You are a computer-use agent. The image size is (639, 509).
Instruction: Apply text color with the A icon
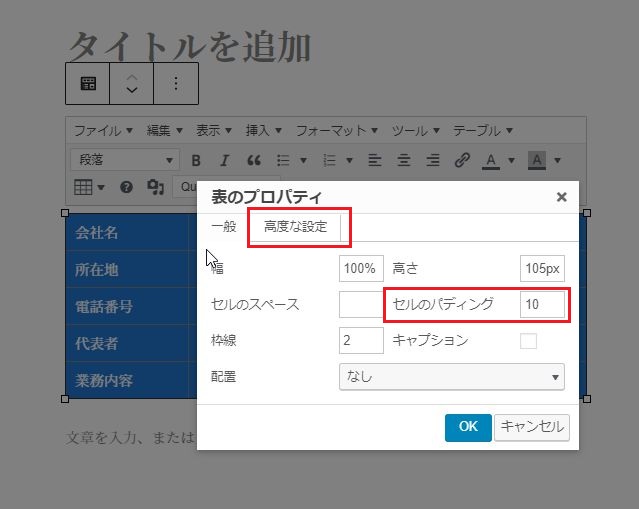491,161
